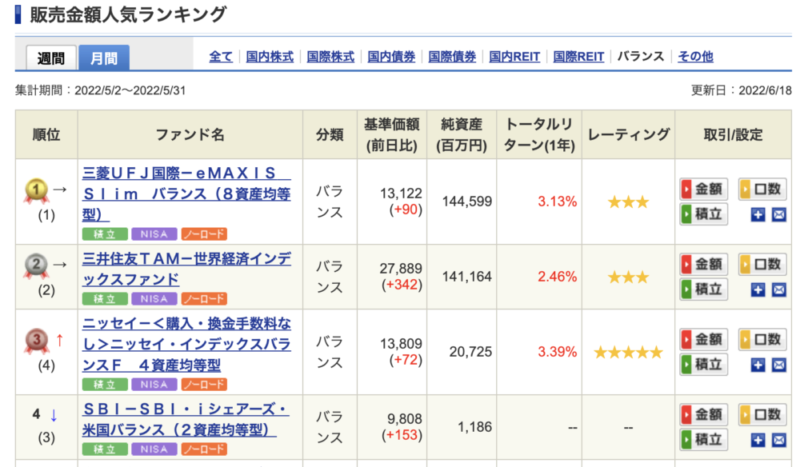This screenshot has width=800, height=467.
Task: Open SBI・iシェアーズ・米国バランス fund link
Action: point(186,419)
